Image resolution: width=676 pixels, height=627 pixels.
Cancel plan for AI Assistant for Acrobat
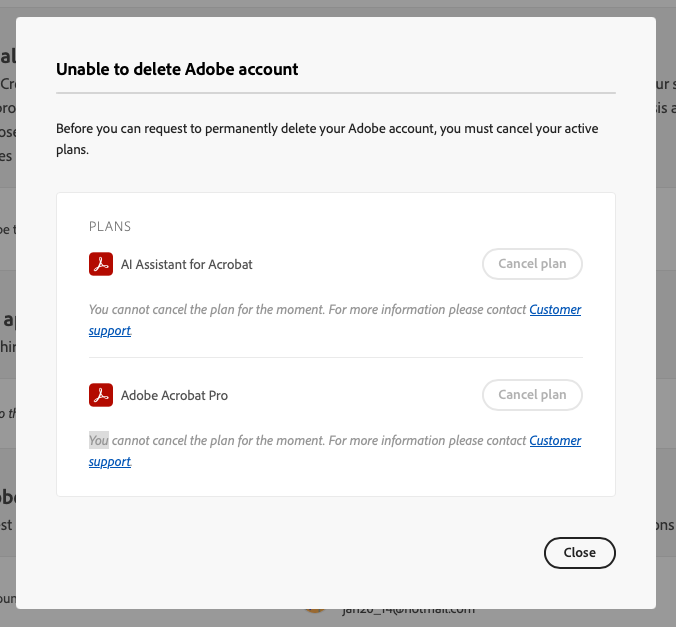(532, 264)
